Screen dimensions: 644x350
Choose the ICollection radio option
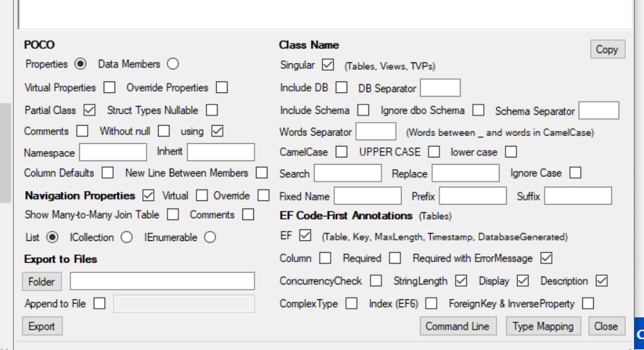tap(126, 237)
